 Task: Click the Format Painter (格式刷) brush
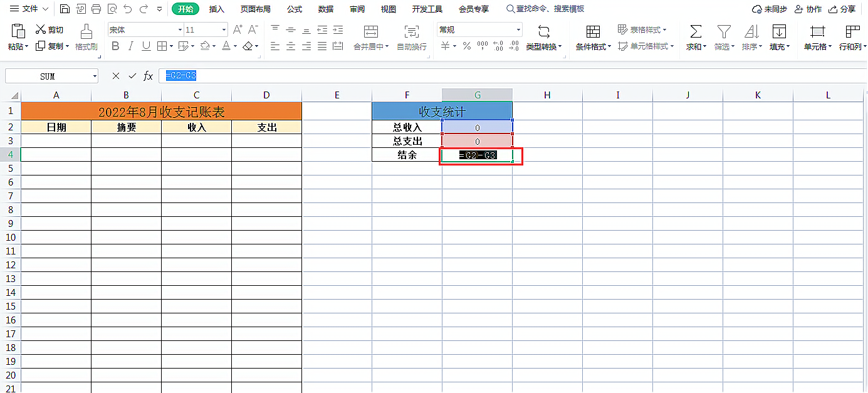click(x=86, y=31)
